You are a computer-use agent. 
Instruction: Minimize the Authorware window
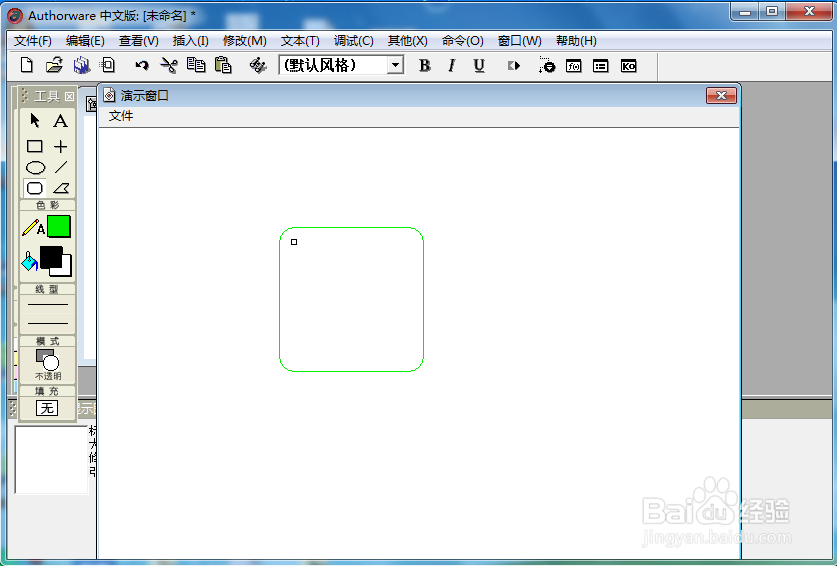[x=745, y=11]
